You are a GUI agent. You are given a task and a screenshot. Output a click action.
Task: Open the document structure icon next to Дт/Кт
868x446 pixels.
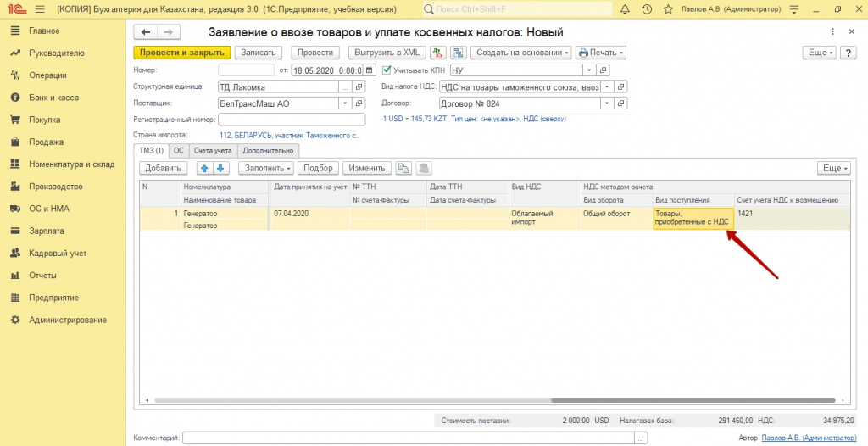click(x=458, y=53)
